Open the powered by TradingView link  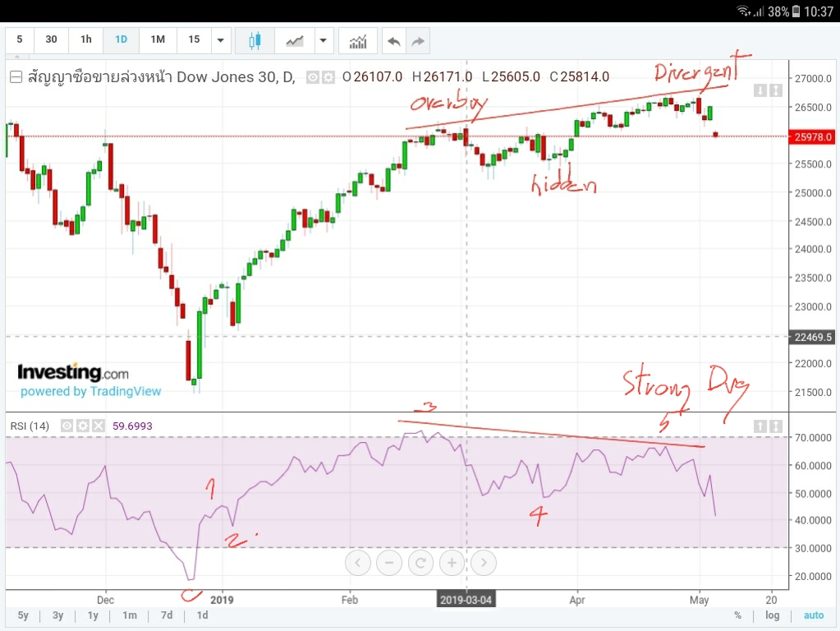tap(90, 391)
